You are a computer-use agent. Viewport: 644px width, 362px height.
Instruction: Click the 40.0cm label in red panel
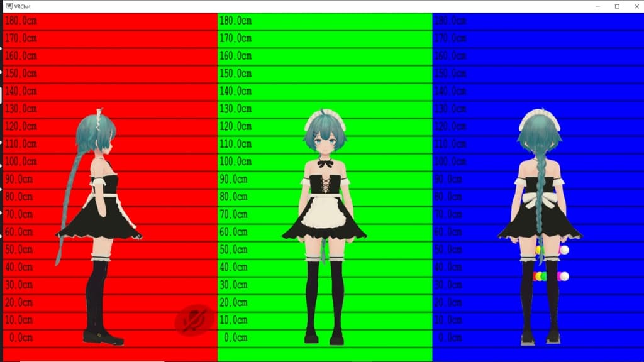click(x=19, y=268)
